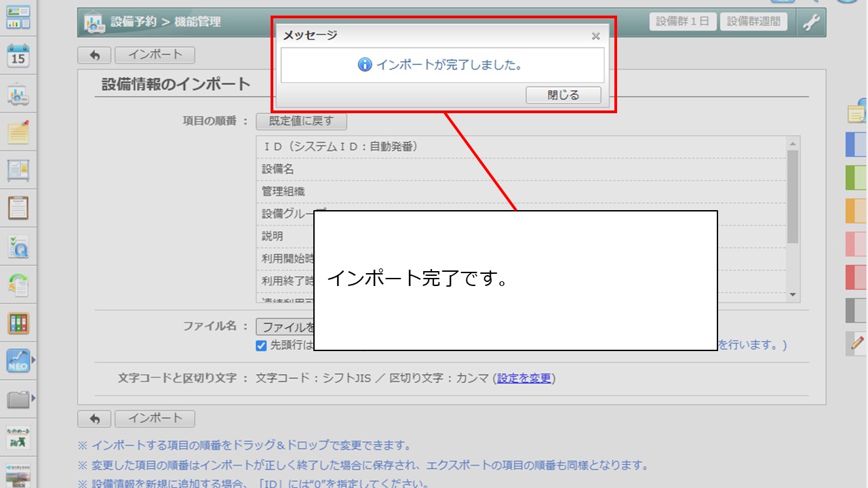Toggle the first-row header checkbox
Image resolution: width=868 pixels, height=488 pixels.
pos(261,345)
